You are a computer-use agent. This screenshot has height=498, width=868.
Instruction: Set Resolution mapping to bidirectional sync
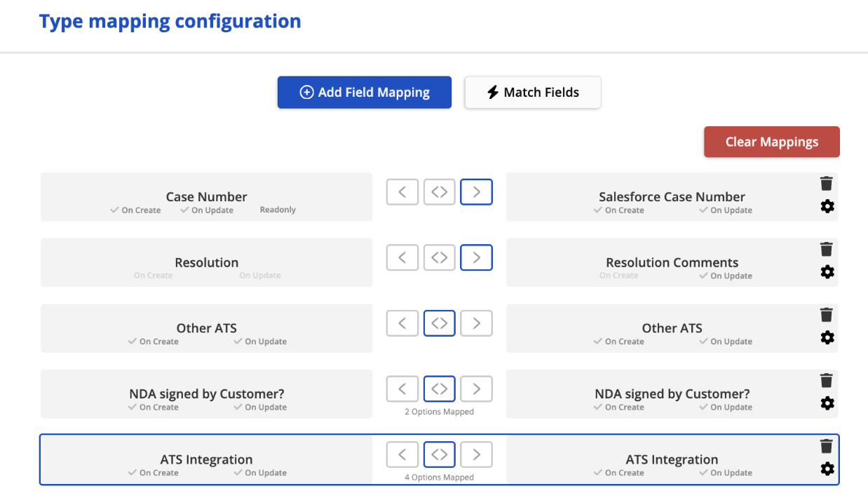[x=440, y=257]
